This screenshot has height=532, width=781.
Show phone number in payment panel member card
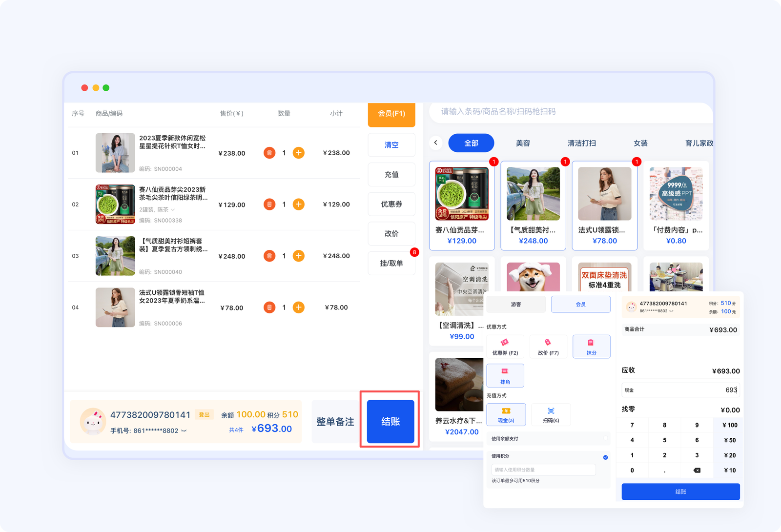(672, 311)
